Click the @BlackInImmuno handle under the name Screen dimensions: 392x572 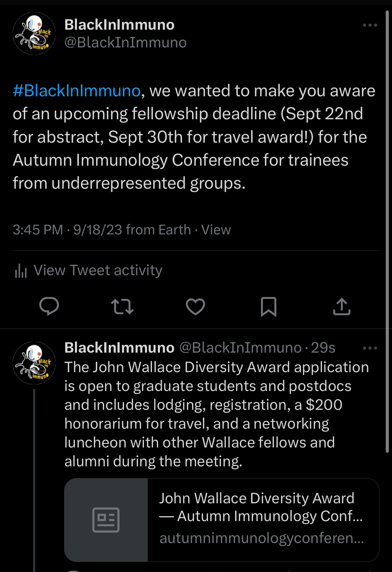pos(125,43)
